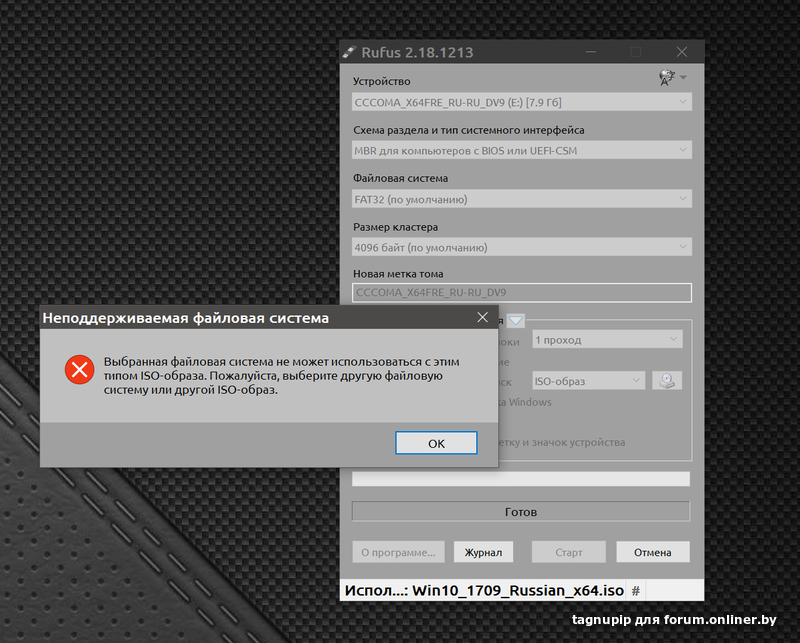Click the Новая метка тома label
The image size is (800, 643).
tap(398, 274)
